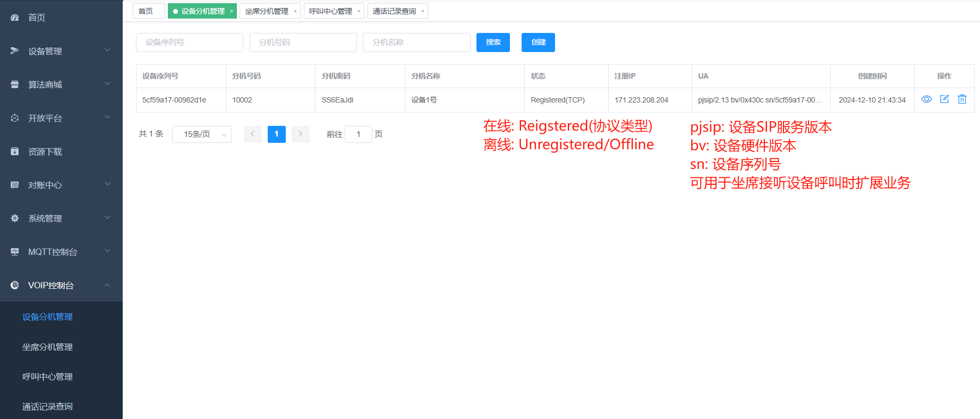The height and width of the screenshot is (419, 980).
Task: Click the 对账中心 sidebar icon
Action: click(x=15, y=185)
